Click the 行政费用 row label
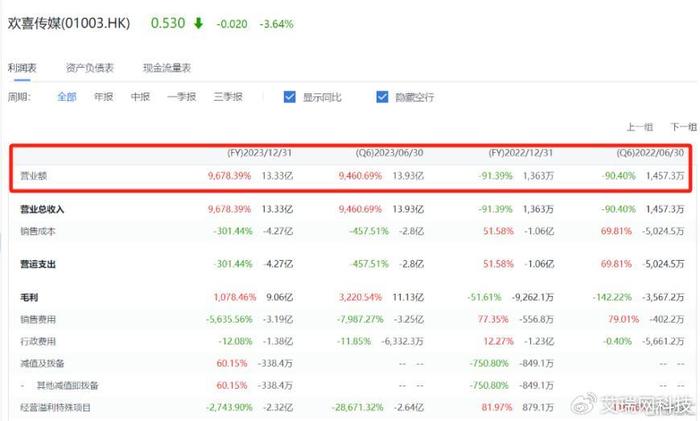The width and height of the screenshot is (700, 421). click(x=38, y=342)
